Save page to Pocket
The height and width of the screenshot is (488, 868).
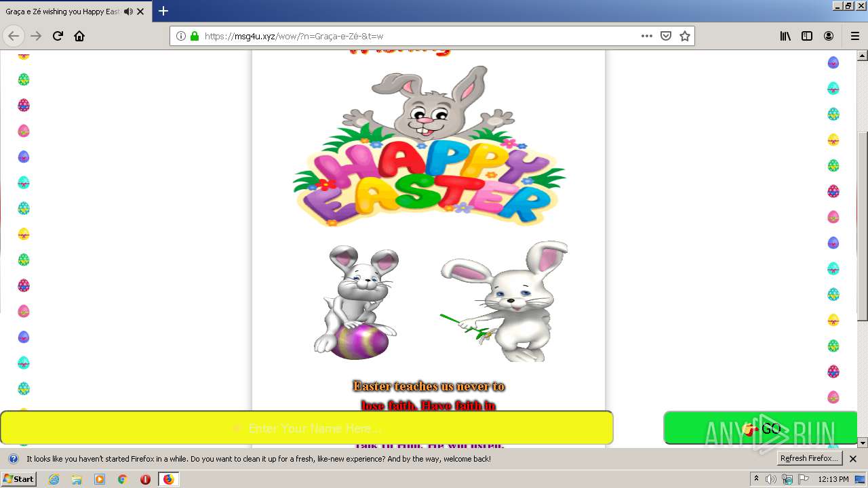pos(666,36)
